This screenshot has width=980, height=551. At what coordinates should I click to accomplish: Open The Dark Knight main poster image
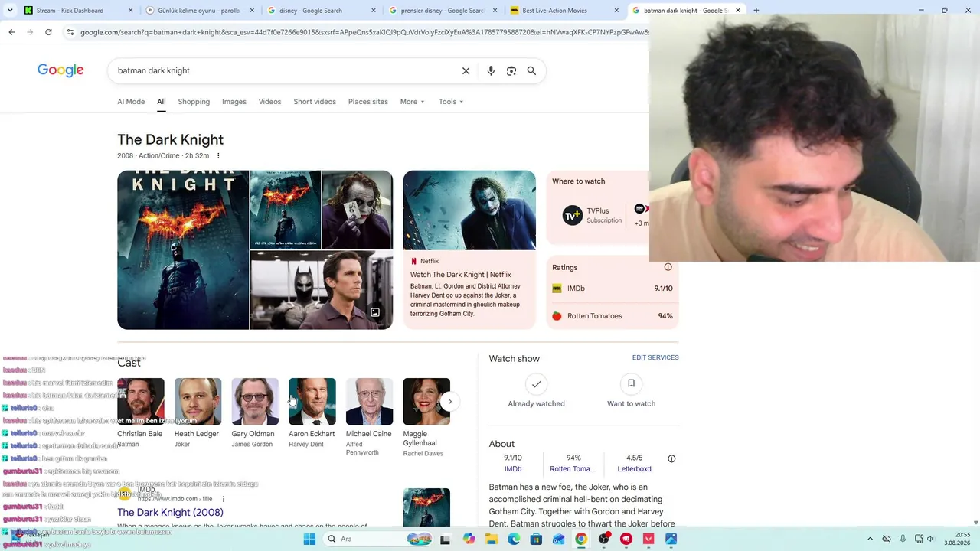point(183,250)
